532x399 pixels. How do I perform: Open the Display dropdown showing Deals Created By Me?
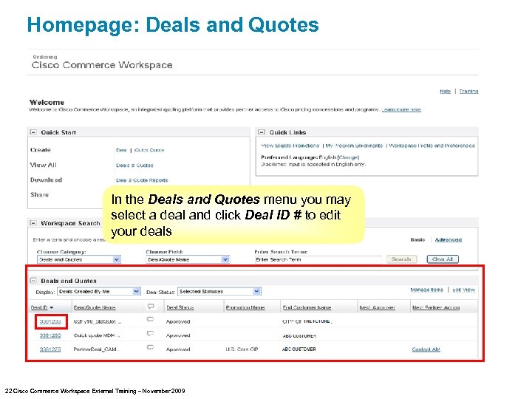pos(137,291)
